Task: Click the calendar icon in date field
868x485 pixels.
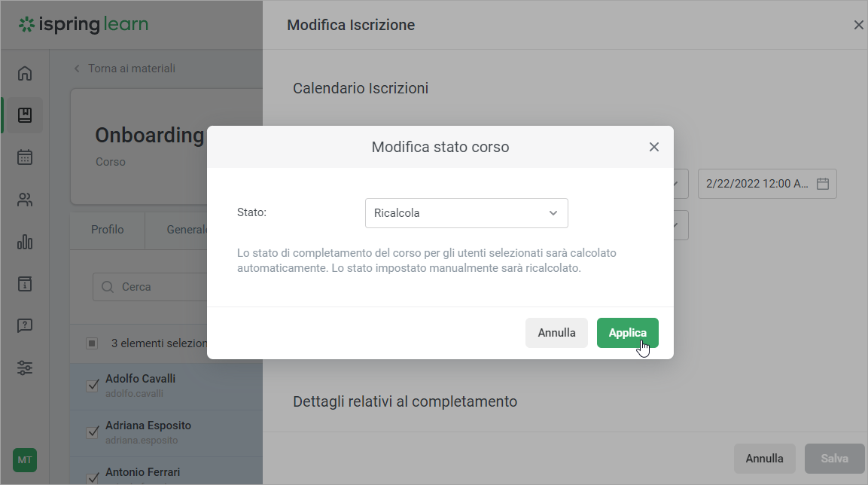Action: click(x=823, y=184)
